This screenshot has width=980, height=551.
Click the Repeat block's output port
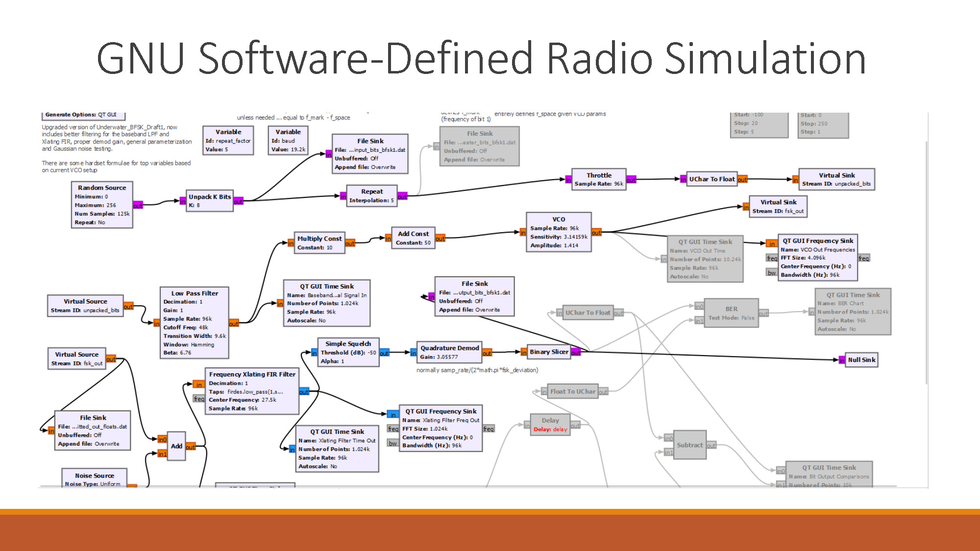coord(402,196)
